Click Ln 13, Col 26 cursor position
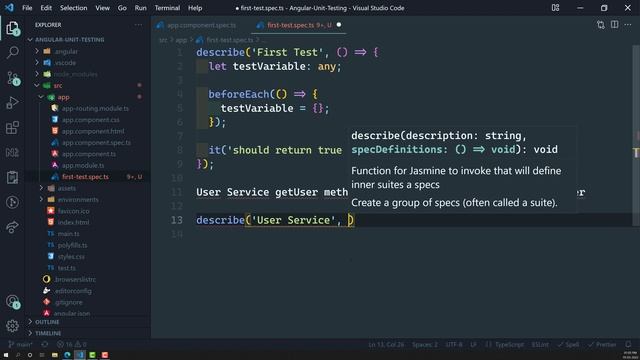This screenshot has height=360, width=640. (x=386, y=344)
